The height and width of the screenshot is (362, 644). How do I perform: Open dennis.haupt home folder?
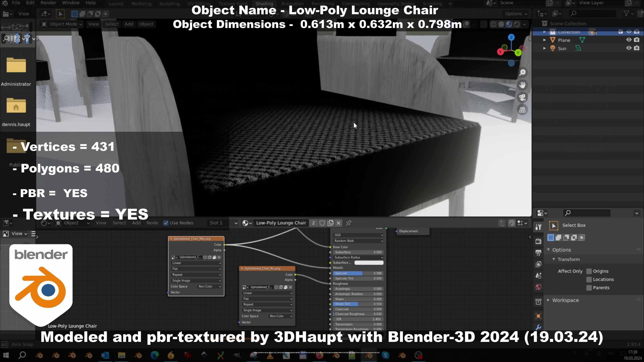tap(16, 112)
